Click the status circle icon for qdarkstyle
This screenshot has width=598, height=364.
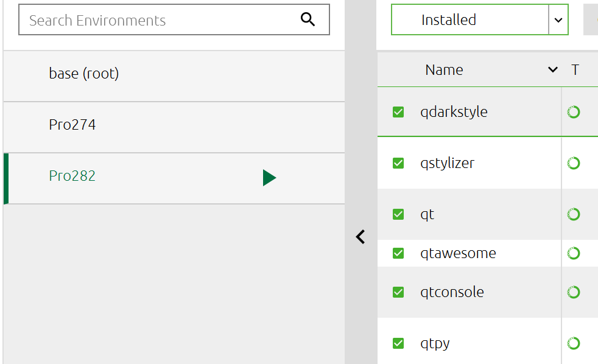573,112
